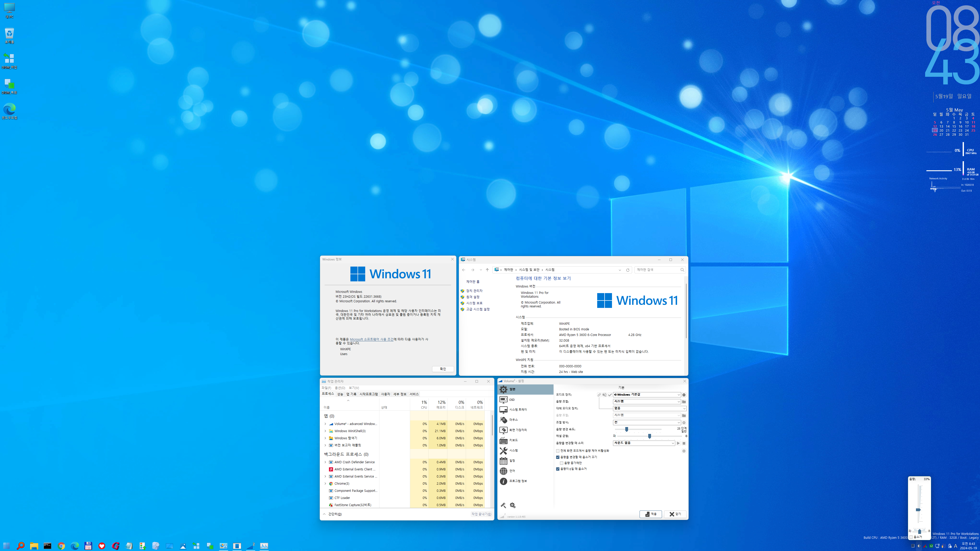Open the 대체 오디오 장치 dropdown

[x=650, y=408]
